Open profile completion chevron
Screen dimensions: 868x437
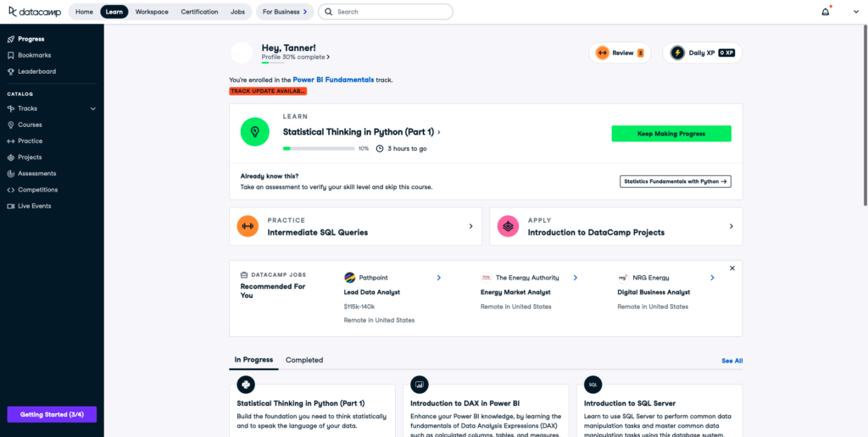coord(328,57)
